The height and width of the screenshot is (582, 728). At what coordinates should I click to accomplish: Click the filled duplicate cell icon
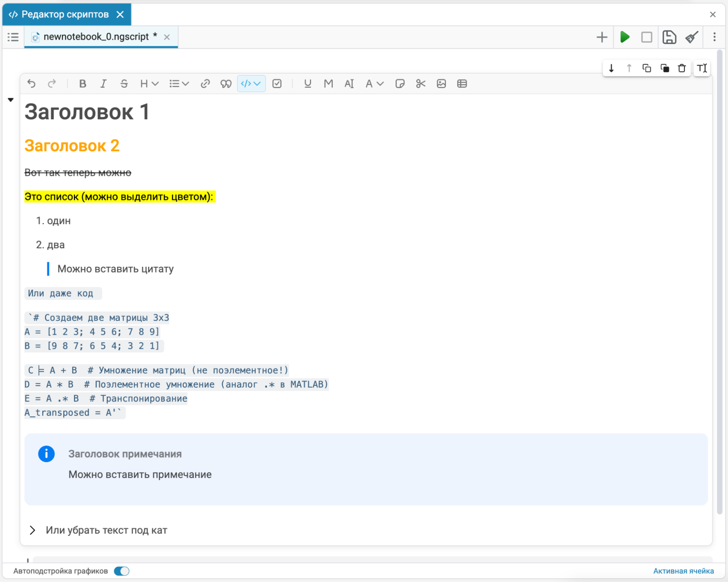(x=665, y=68)
